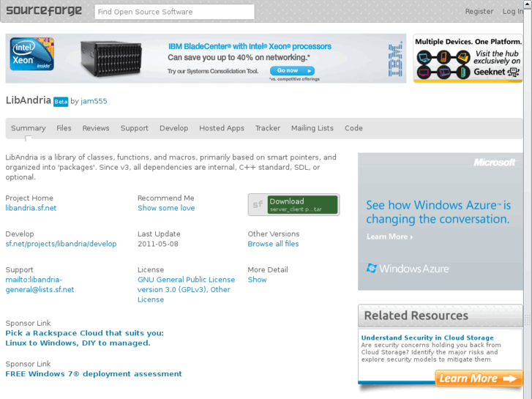Click Browse all files
The height and width of the screenshot is (399, 532).
coord(273,244)
